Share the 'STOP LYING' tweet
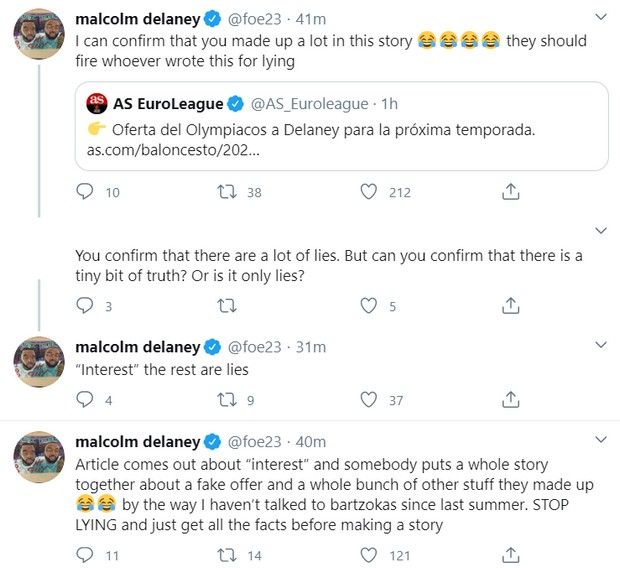 tap(510, 555)
